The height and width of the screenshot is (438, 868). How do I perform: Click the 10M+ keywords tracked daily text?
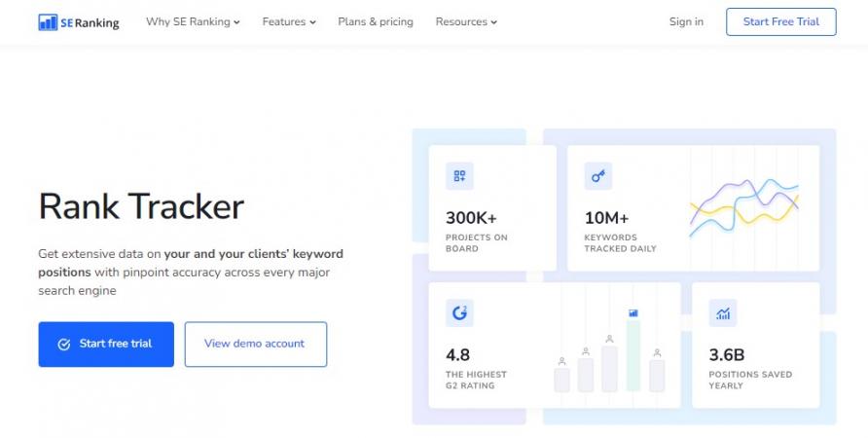click(x=620, y=231)
